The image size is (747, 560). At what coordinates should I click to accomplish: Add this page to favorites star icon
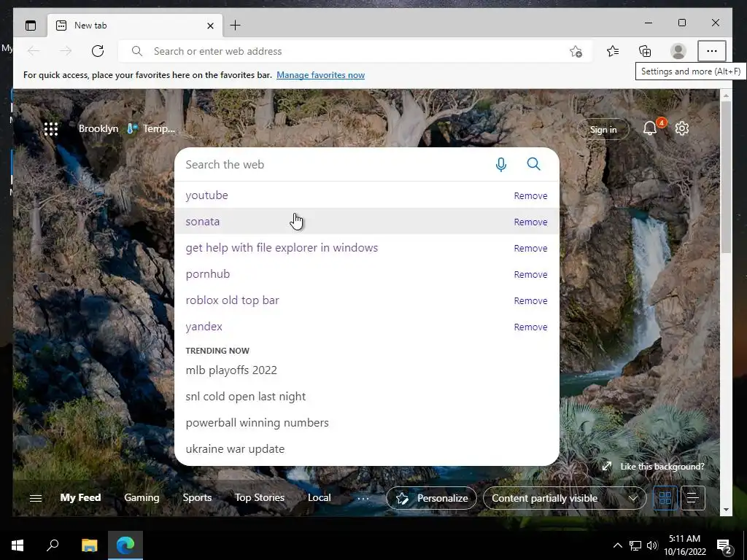coord(576,51)
